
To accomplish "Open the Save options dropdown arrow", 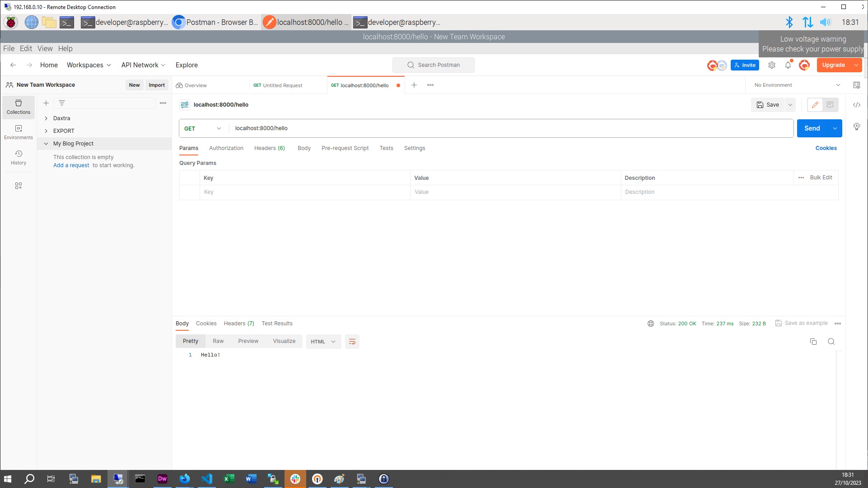I will coord(790,105).
